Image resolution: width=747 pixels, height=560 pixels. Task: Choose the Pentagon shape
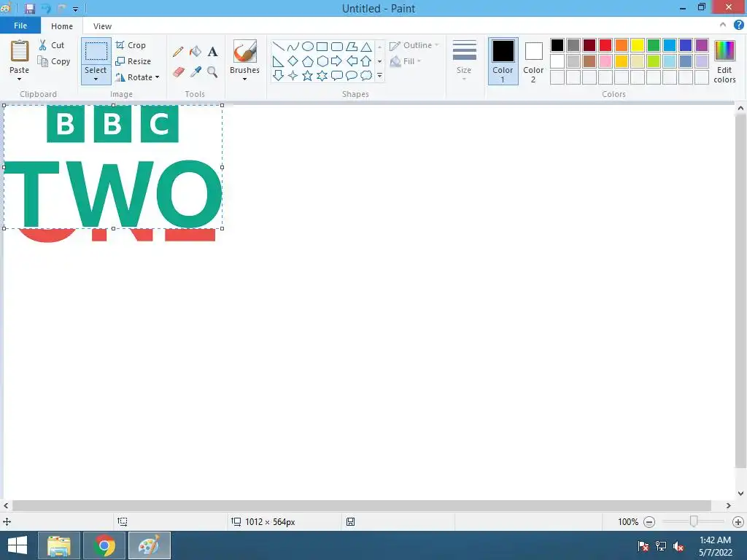(308, 61)
